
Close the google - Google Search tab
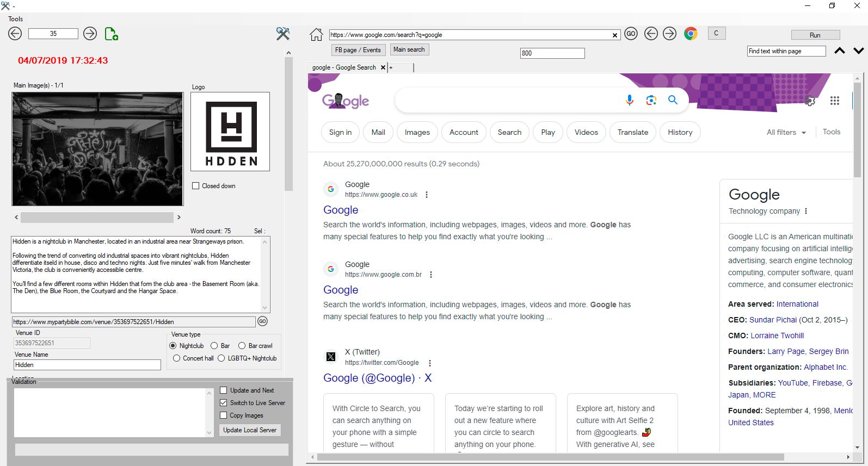[x=383, y=67]
